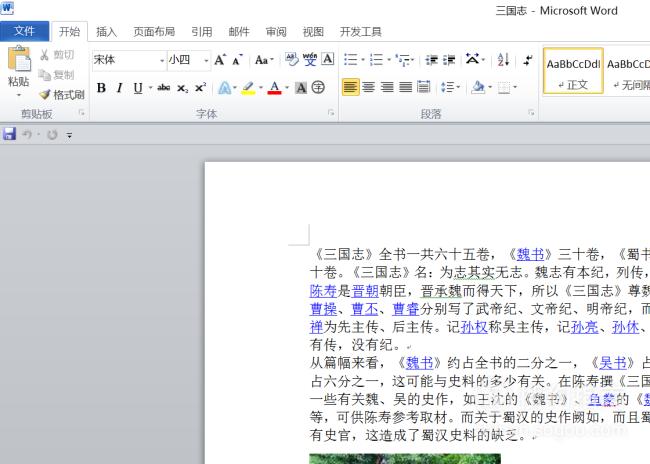Click the Redo icon in quick access
650x464 pixels.
pos(52,134)
